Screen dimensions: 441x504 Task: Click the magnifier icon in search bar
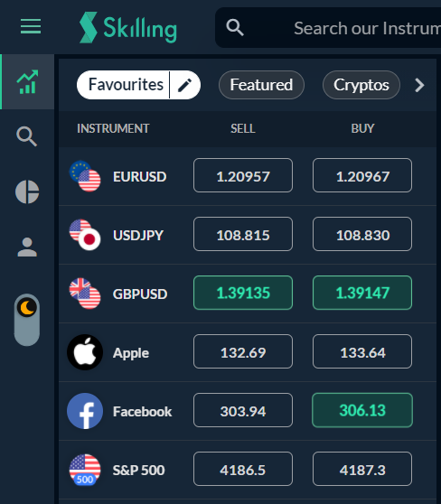pyautogui.click(x=235, y=27)
